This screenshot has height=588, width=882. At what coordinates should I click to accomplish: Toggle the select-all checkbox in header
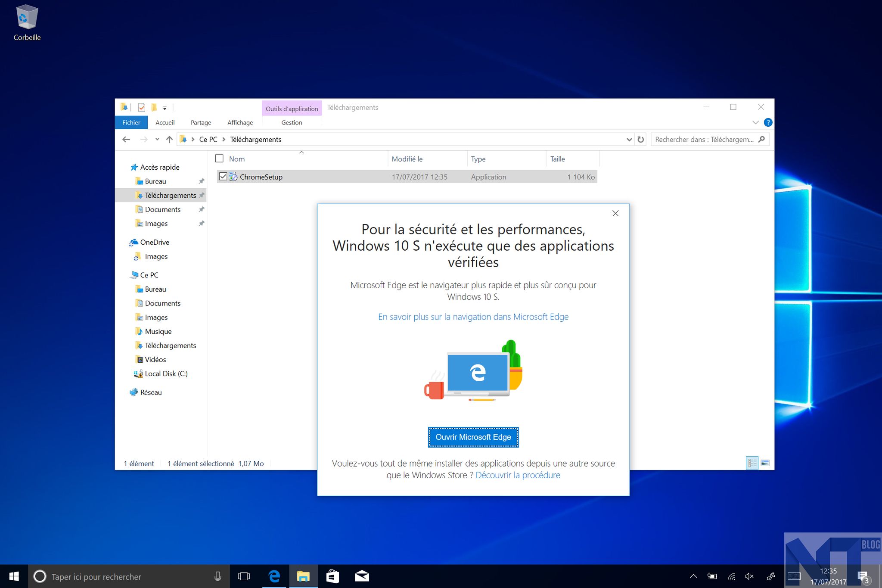(x=219, y=159)
